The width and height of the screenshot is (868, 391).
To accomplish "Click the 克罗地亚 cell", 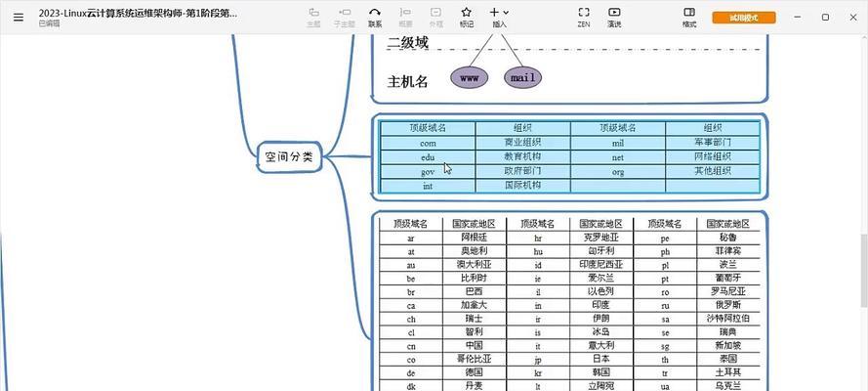I will pyautogui.click(x=600, y=238).
